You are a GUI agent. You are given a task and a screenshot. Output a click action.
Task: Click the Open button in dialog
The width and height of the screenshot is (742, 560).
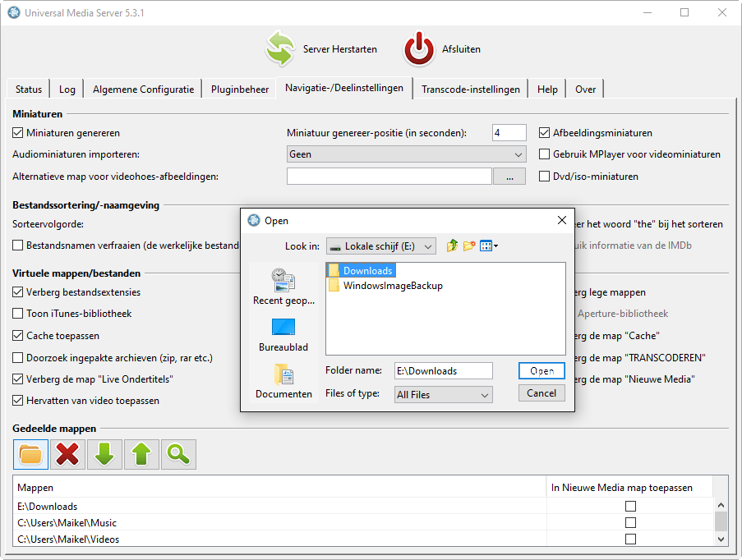(542, 371)
